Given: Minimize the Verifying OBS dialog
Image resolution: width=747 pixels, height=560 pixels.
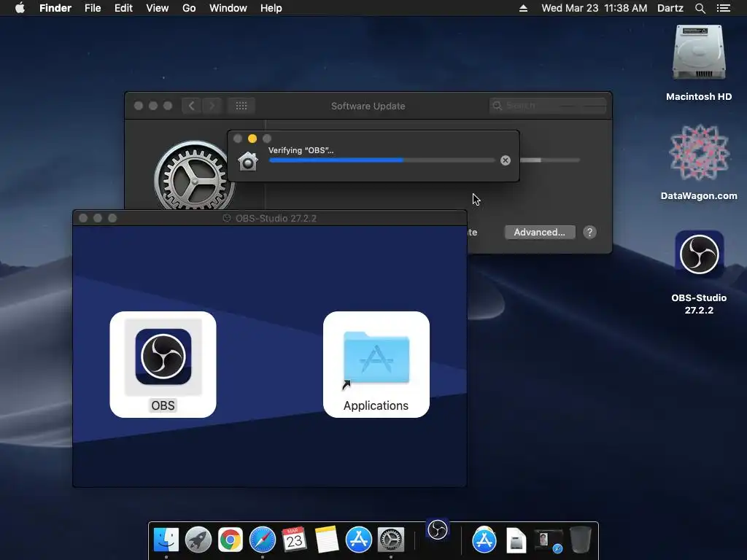Looking at the screenshot, I should (252, 139).
